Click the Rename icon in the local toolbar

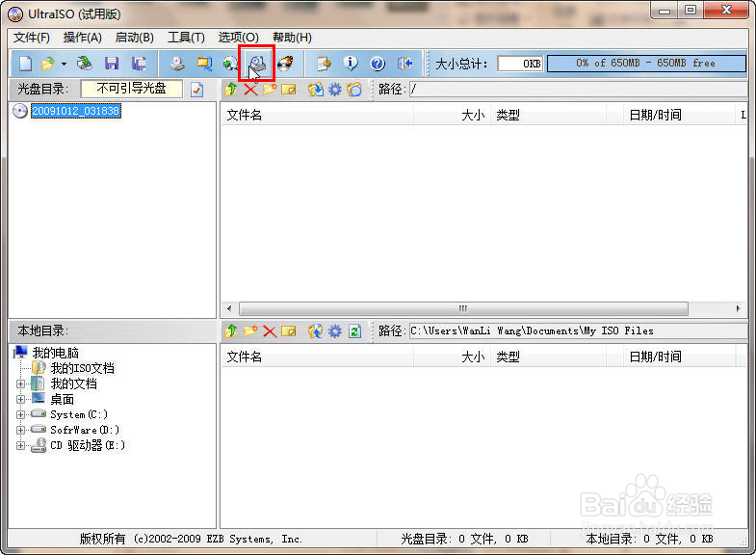pos(288,331)
